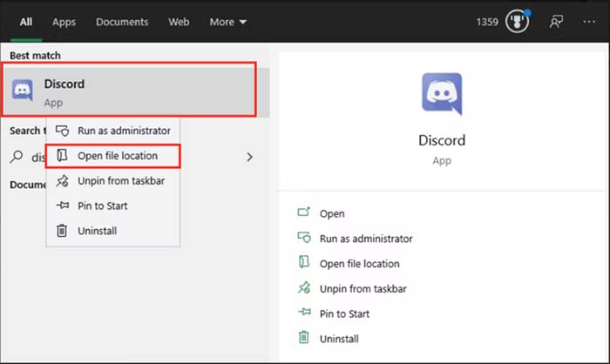
Task: Open the feedback person icon in header
Action: [556, 22]
